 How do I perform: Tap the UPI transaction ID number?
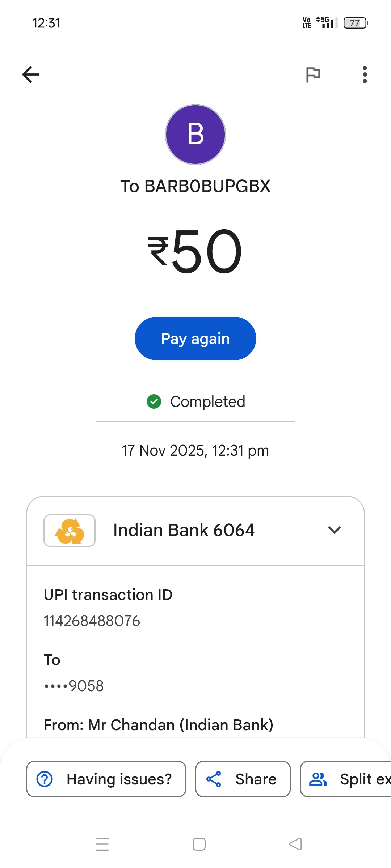92,621
